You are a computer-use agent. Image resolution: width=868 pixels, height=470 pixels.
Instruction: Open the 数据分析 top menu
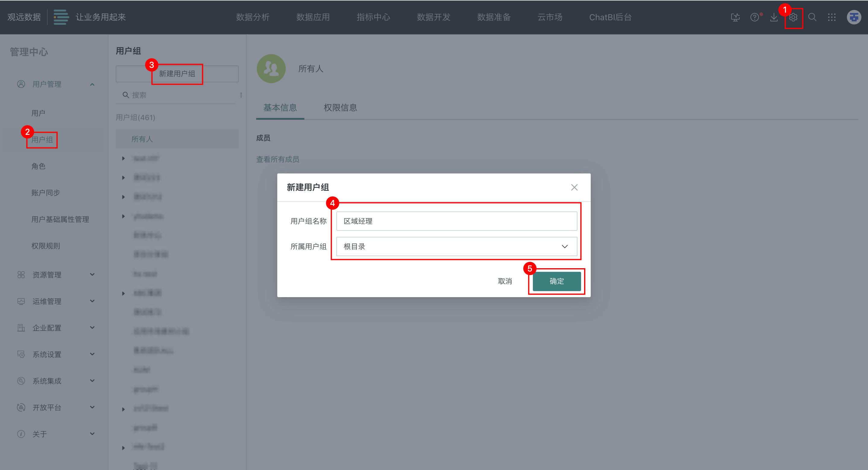coord(253,17)
